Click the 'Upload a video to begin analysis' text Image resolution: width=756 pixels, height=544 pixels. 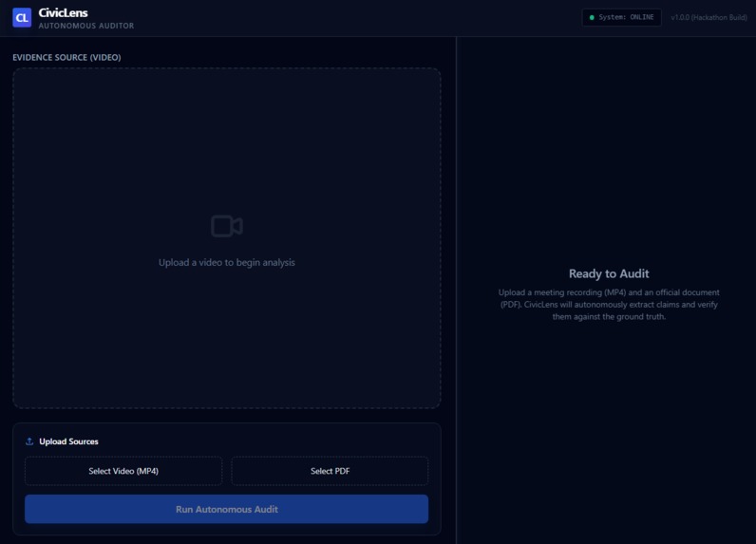coord(227,262)
